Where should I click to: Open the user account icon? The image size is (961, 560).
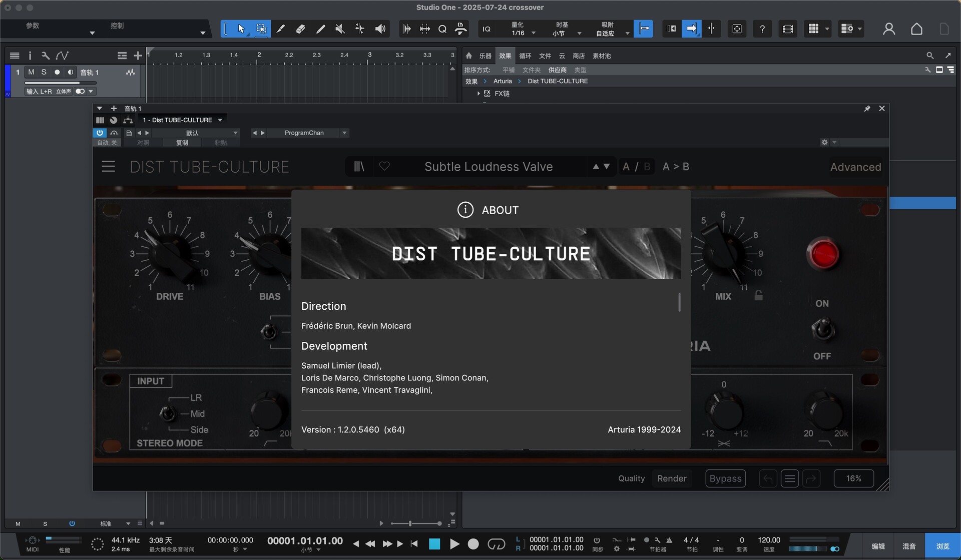[x=889, y=29]
